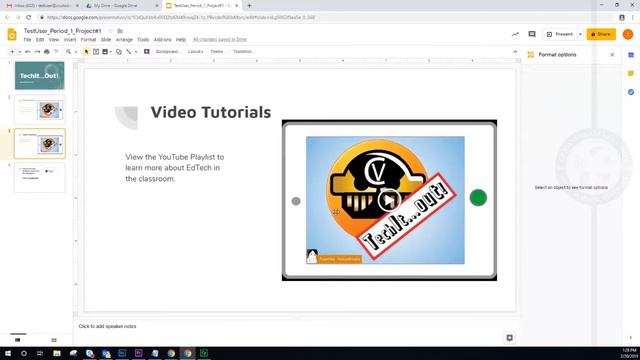Expand the zoom level dropdown

coord(76,52)
